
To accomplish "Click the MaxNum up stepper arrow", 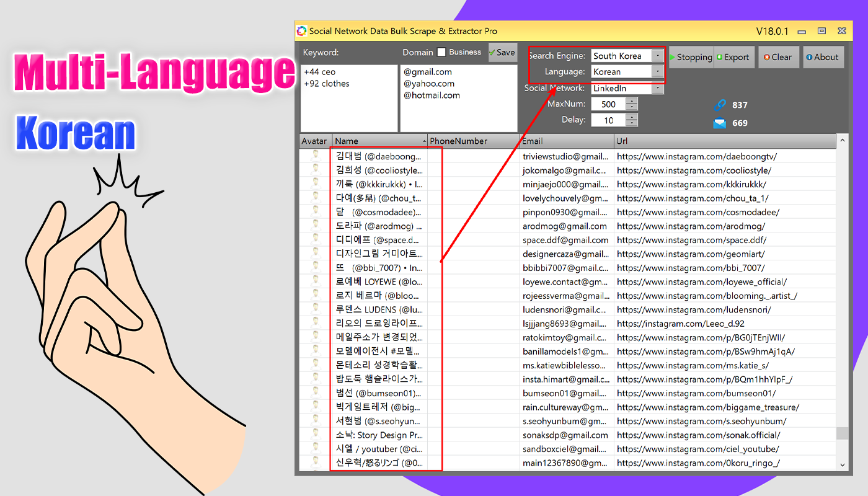I will tap(631, 101).
